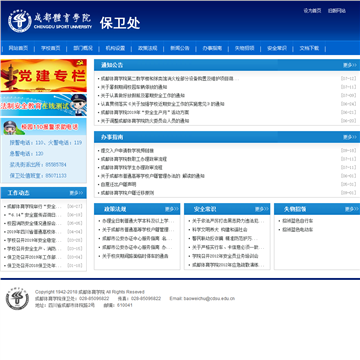Click 更多>> in the 安全常识 panel header
The height and width of the screenshot is (360, 360).
pos(262,209)
